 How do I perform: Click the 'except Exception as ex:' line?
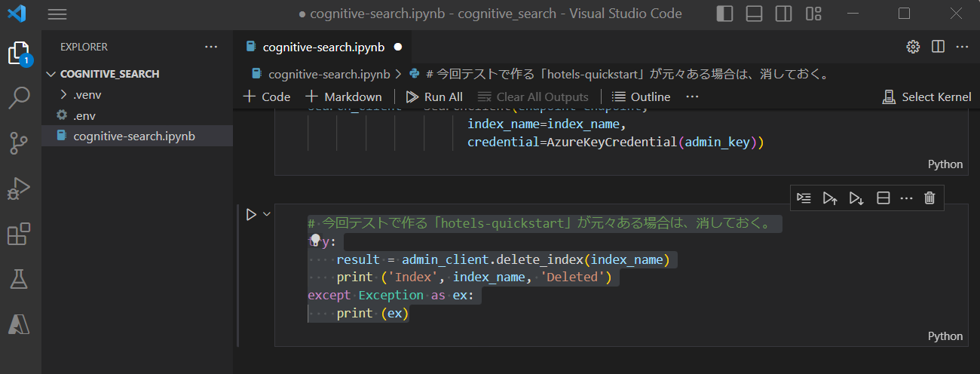pos(390,295)
